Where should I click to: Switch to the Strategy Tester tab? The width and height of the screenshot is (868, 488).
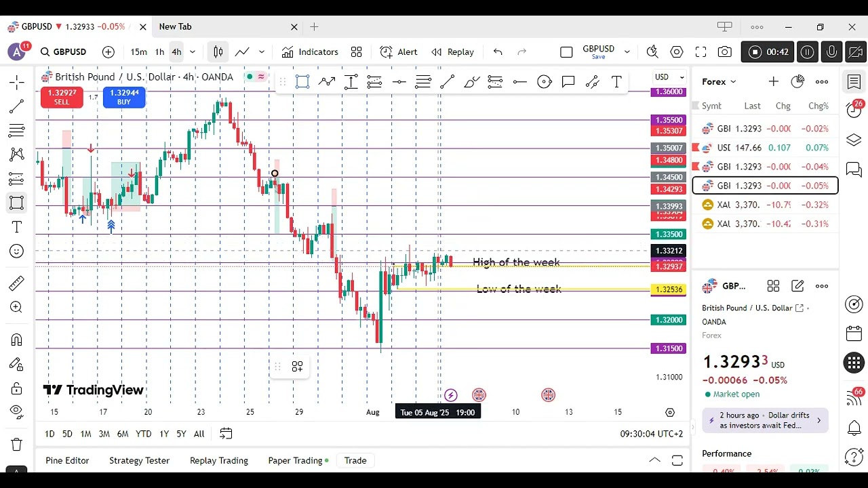point(139,460)
